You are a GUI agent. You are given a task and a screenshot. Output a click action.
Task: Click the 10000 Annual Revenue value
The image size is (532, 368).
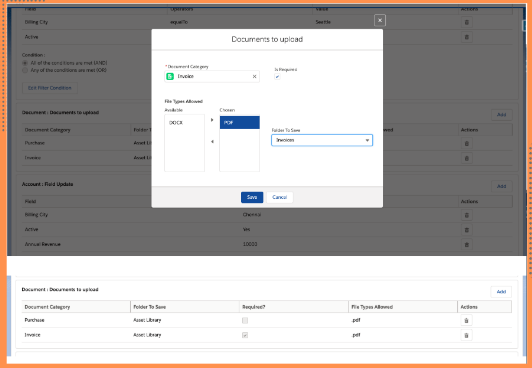pyautogui.click(x=250, y=244)
